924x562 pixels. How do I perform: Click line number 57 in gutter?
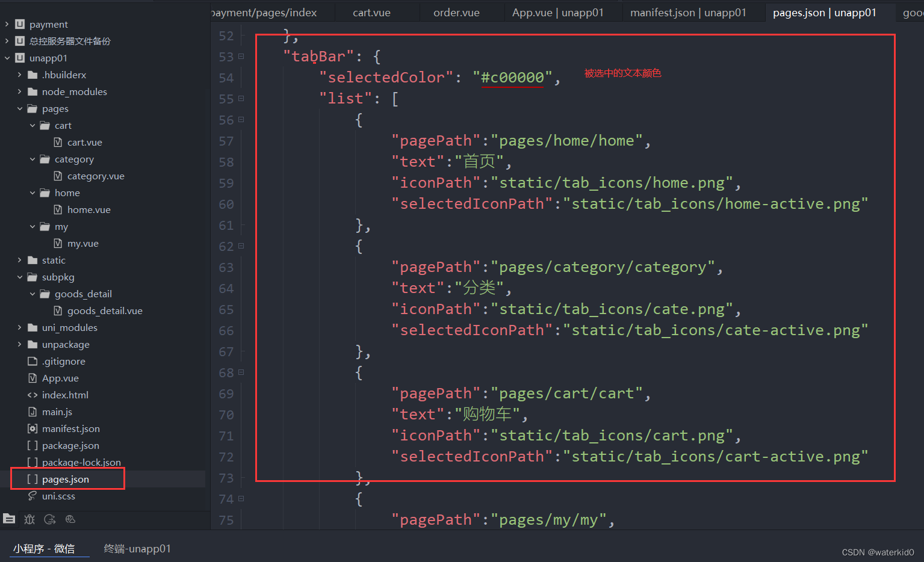point(226,141)
